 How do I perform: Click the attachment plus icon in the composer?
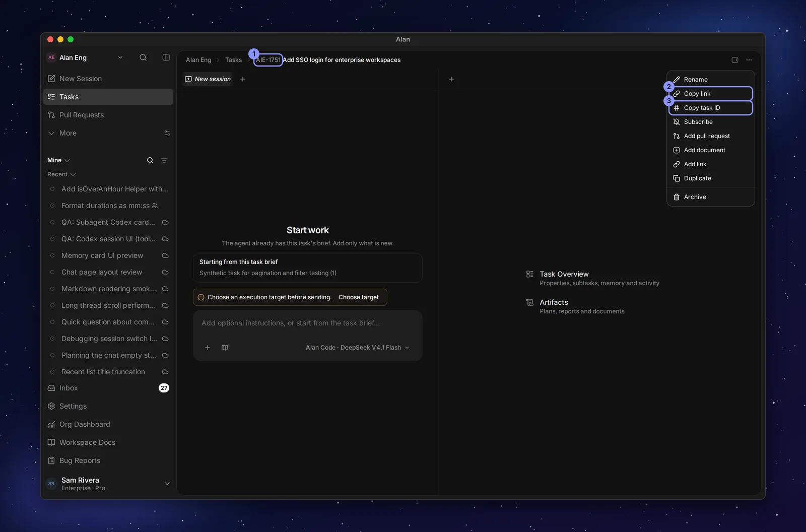208,348
